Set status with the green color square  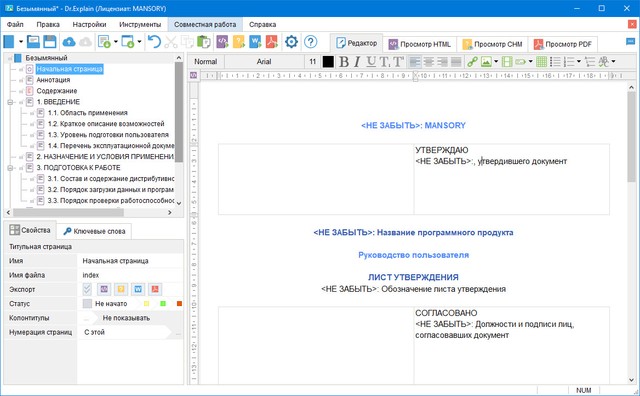[x=163, y=304]
